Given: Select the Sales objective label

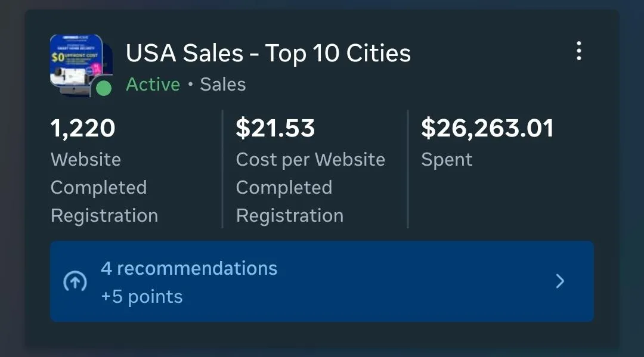Looking at the screenshot, I should pyautogui.click(x=222, y=85).
